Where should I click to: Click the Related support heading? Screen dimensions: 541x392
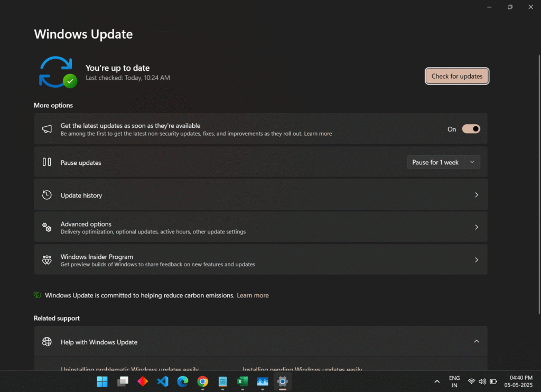point(57,318)
